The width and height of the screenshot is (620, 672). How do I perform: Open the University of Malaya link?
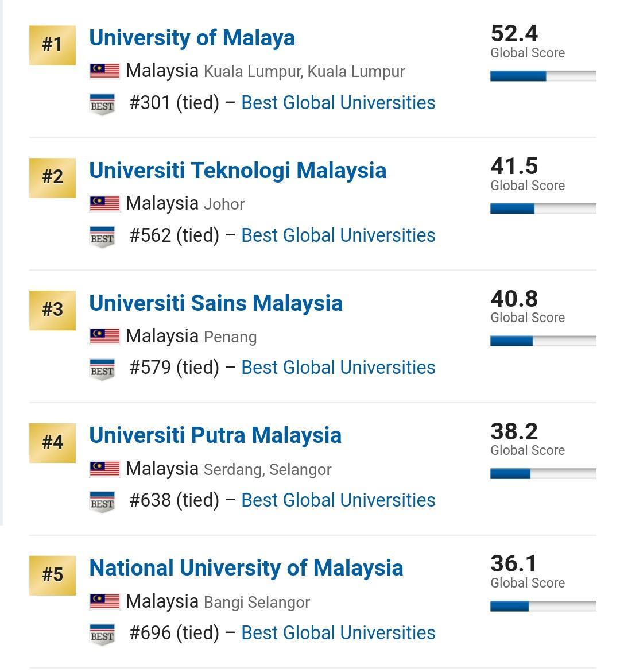(192, 38)
